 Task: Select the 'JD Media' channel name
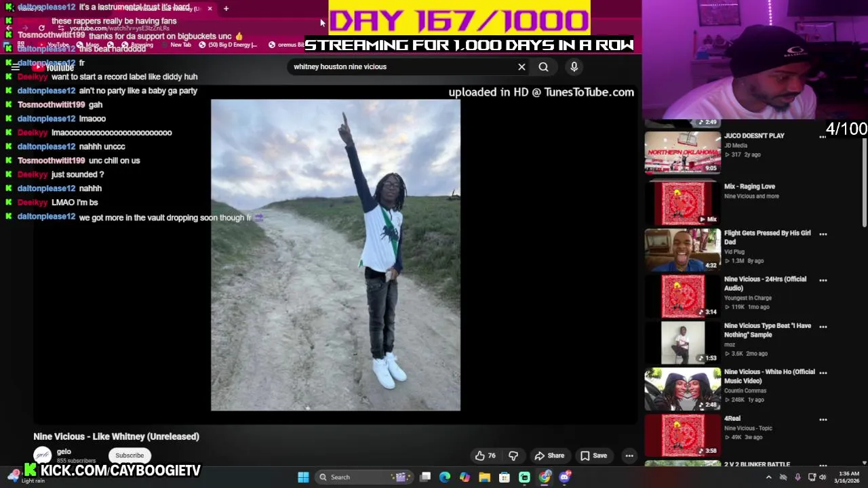click(735, 146)
